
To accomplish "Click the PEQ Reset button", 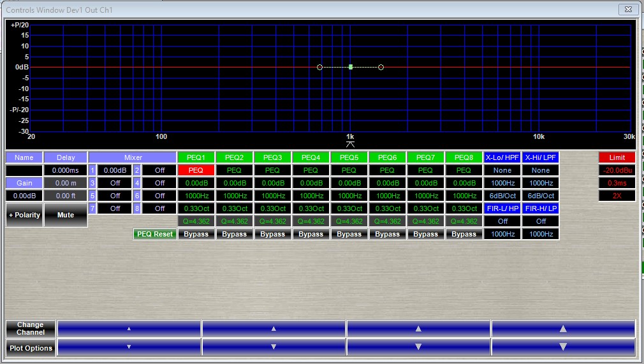I will (154, 234).
